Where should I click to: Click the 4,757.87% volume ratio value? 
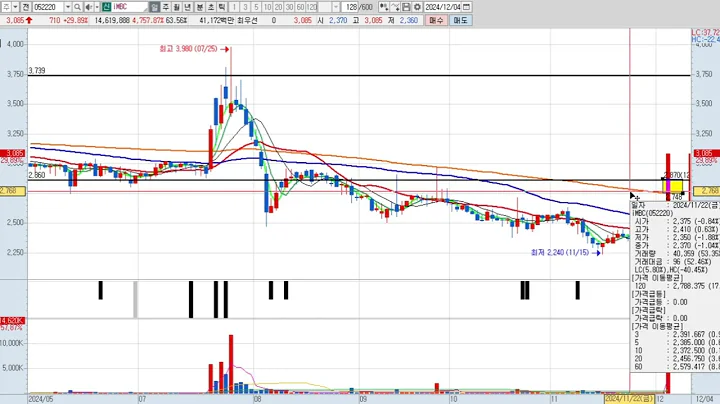(148, 20)
